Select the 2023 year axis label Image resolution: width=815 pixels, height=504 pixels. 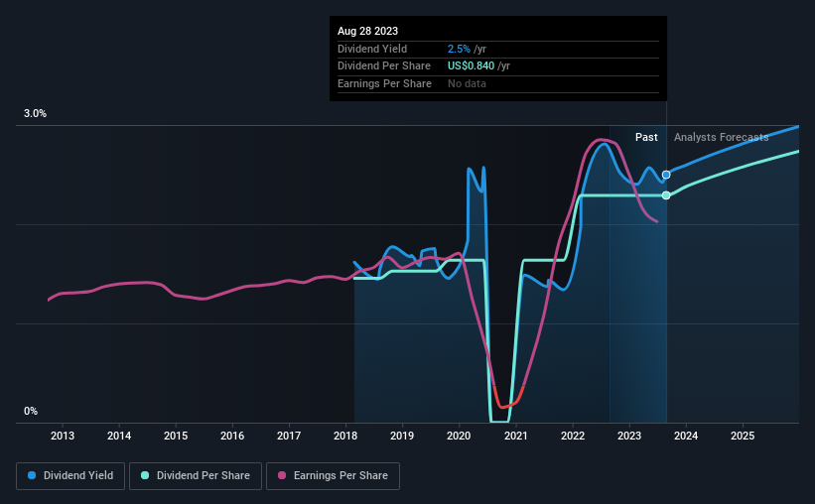(x=629, y=436)
